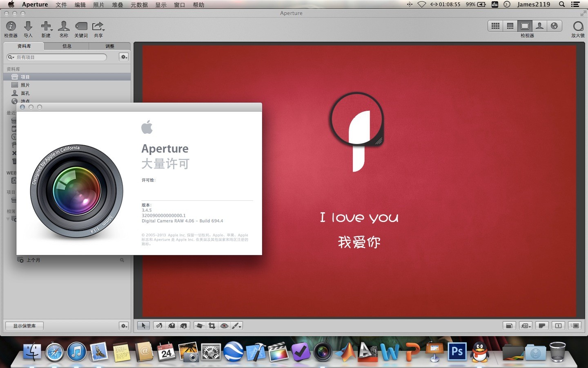Viewport: 588px width, 368px height.
Task: Click the James2119 user menu
Action: pos(534,4)
